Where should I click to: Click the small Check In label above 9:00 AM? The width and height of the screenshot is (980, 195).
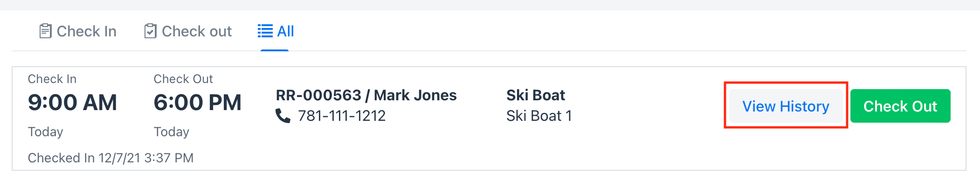[x=52, y=79]
